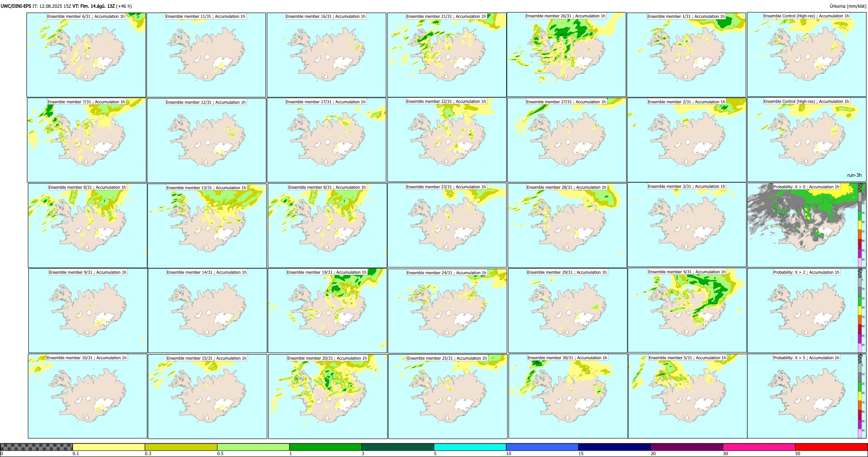This screenshot has height=457, width=868.
Task: Click the Ensemble member 30/31 map
Action: pos(568,396)
